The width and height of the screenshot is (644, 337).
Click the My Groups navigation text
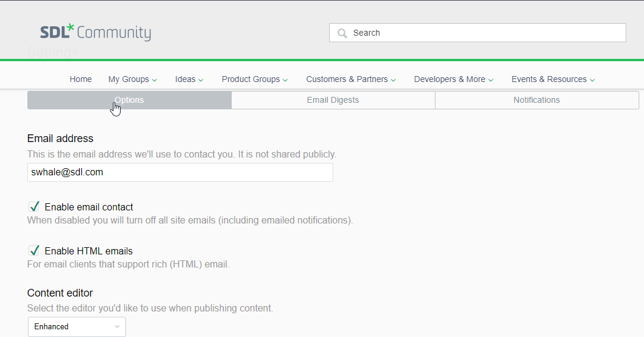pos(128,79)
